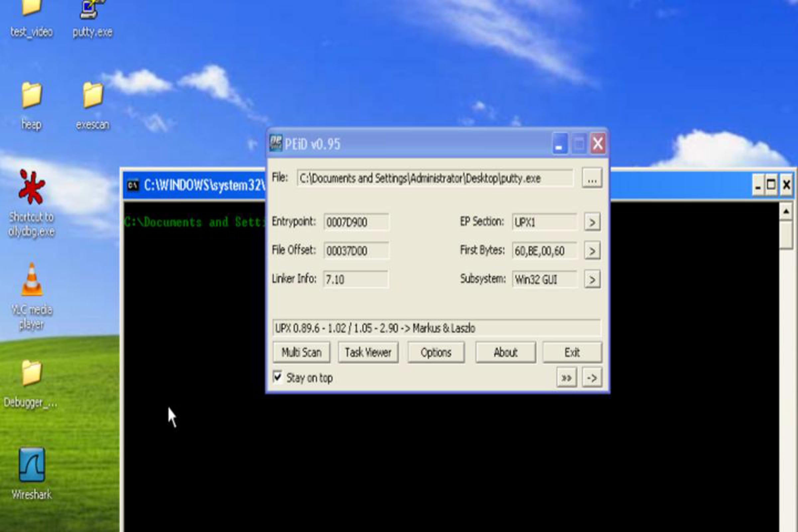798x532 pixels.
Task: Click the PEiD v0.95 title text
Action: (313, 144)
